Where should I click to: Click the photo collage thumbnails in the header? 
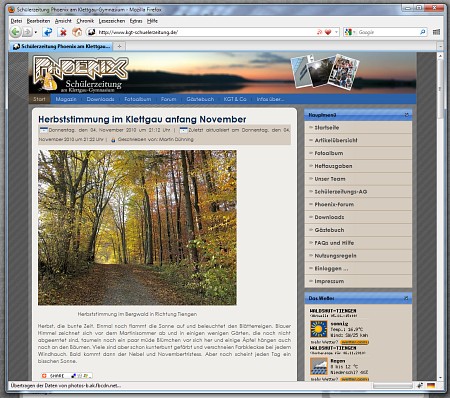point(325,71)
